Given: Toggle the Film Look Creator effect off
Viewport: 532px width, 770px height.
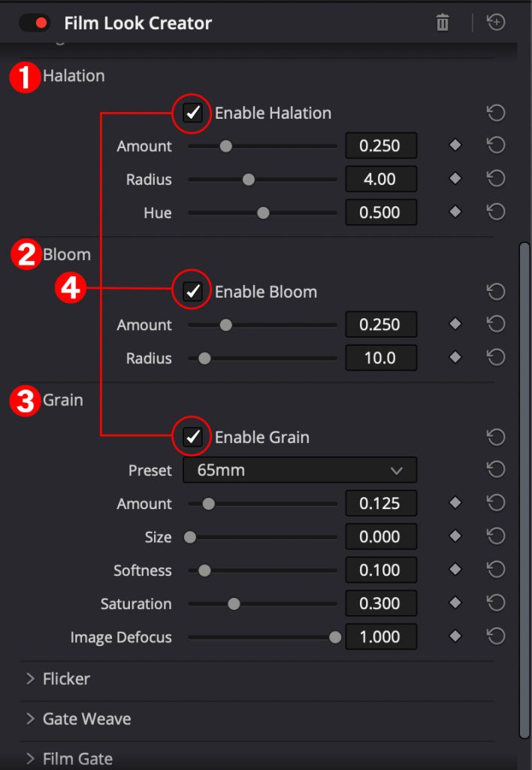Looking at the screenshot, I should coord(35,23).
